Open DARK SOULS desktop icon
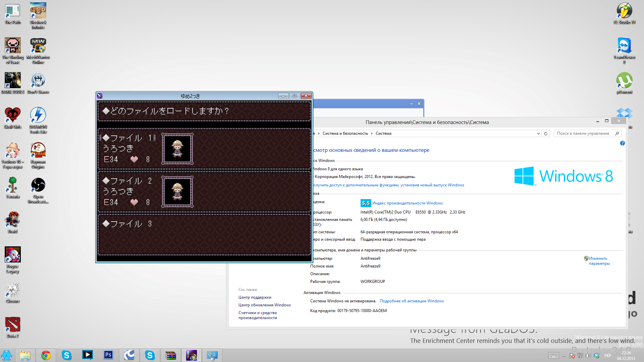The width and height of the screenshot is (644, 362). pos(13,83)
